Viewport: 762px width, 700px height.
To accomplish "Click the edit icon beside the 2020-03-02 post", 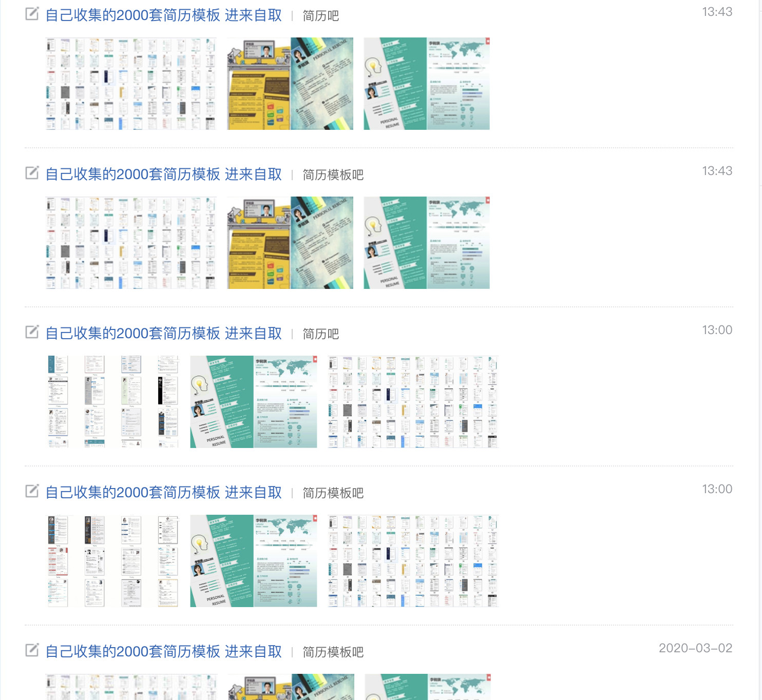I will coord(32,650).
